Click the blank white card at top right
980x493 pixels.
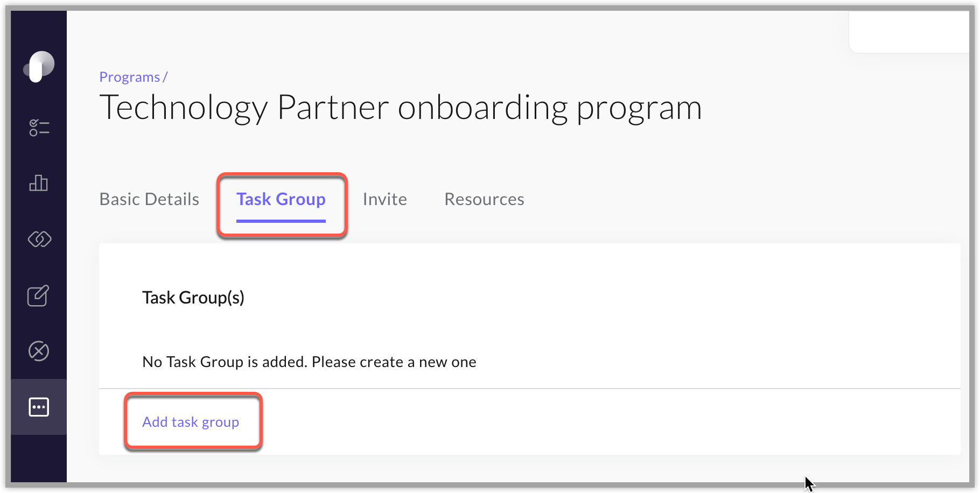click(909, 32)
